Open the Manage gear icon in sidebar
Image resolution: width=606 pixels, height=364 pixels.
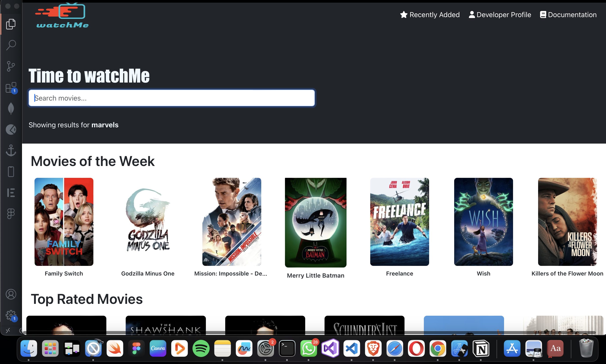pyautogui.click(x=11, y=315)
